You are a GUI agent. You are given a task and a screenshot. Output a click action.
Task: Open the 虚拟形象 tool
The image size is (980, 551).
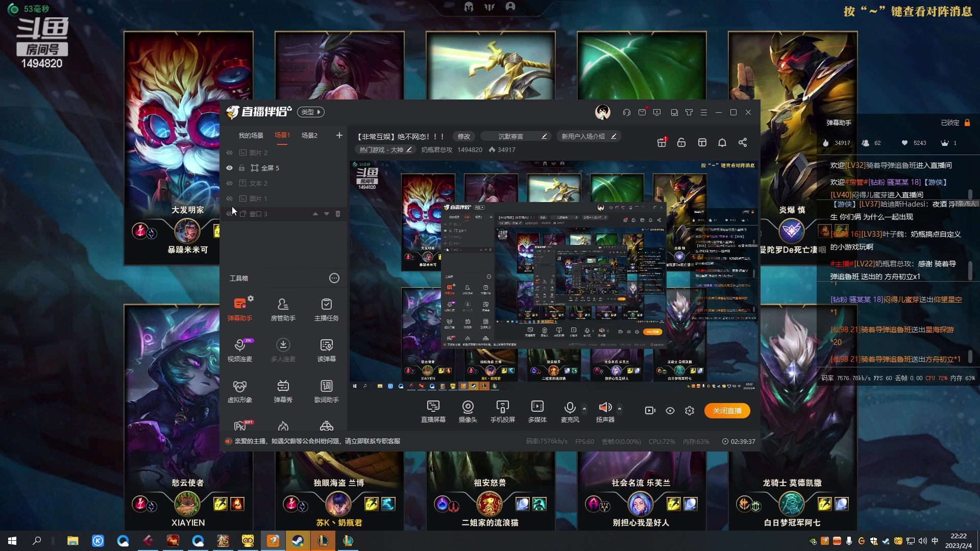click(239, 390)
